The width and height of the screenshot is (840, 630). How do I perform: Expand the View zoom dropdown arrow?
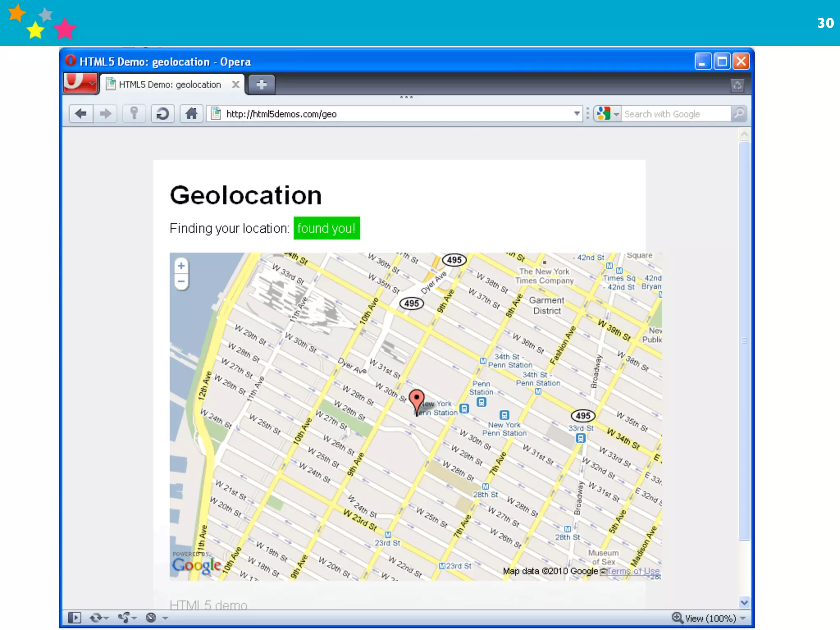(743, 618)
